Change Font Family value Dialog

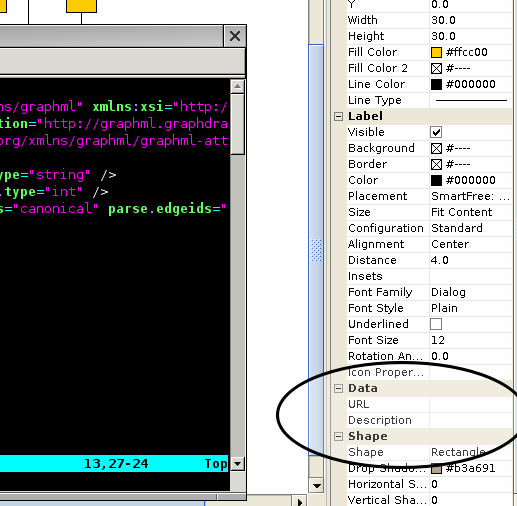471,292
